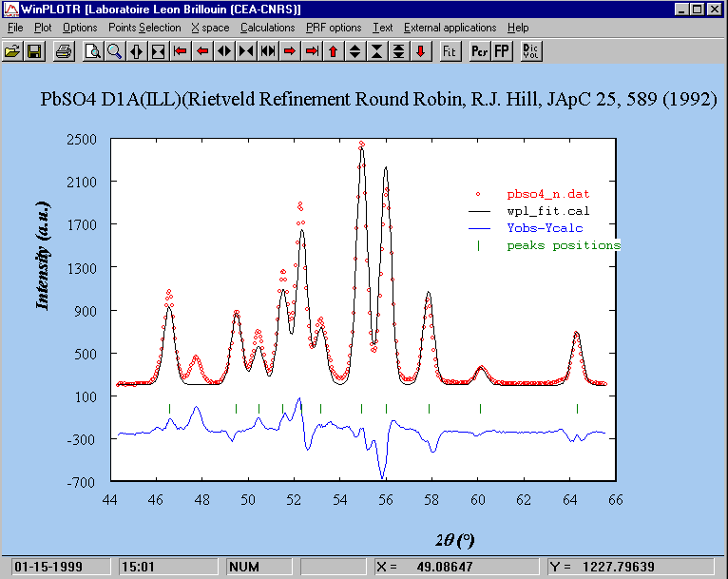Launch FP from the toolbar
728x579 pixels.
501,50
